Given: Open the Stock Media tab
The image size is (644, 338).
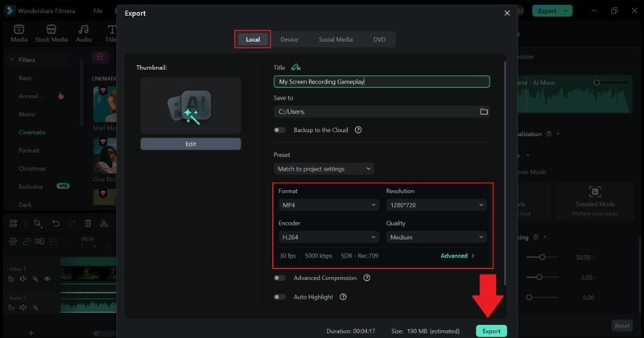Looking at the screenshot, I should (52, 33).
